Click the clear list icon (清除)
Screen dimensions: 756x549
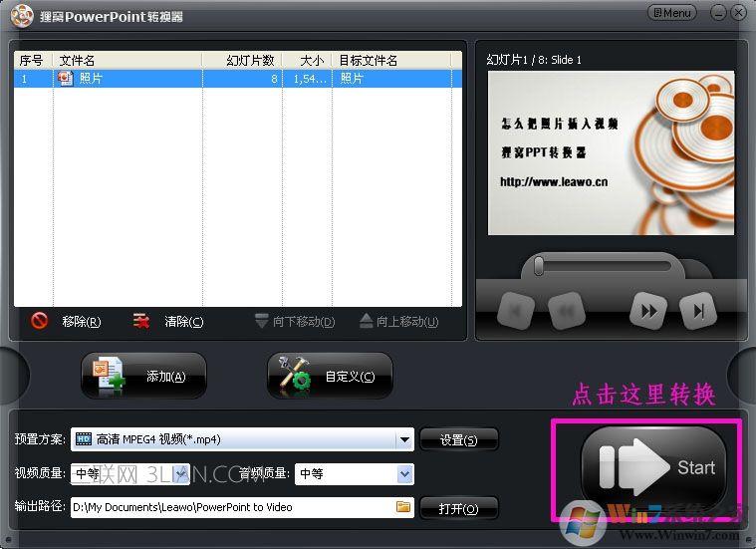coord(142,321)
